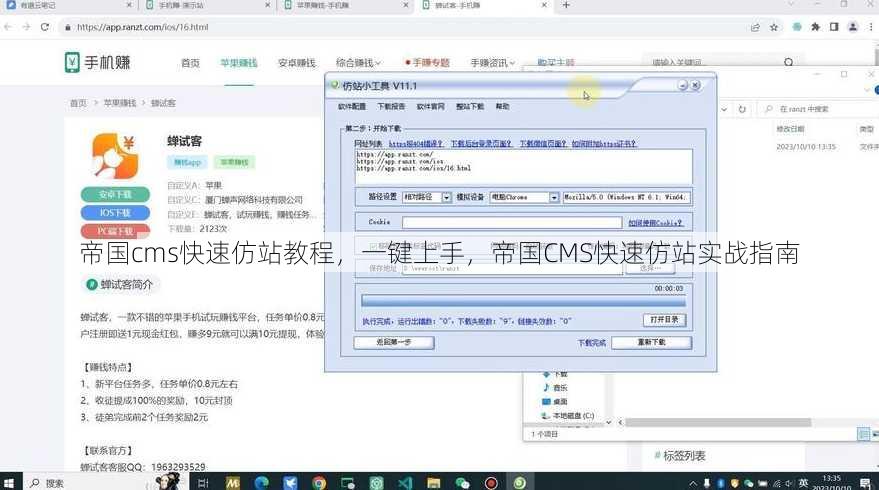Open the 下载后台登录页面? help link
Screen dimensions: 879x490
482,144
